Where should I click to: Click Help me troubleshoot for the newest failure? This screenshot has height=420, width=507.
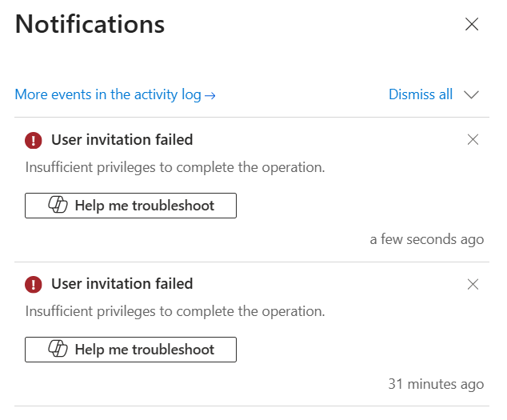pos(130,206)
